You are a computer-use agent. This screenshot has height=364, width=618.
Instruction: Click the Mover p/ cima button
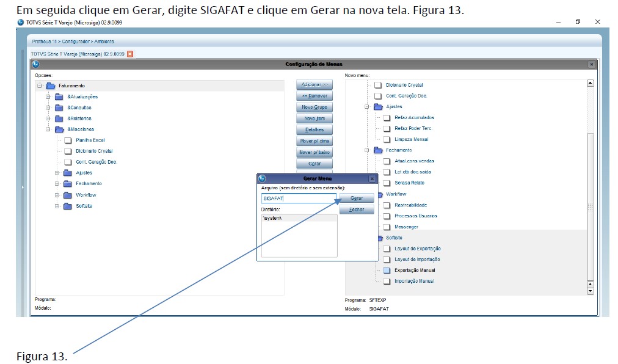coord(314,141)
